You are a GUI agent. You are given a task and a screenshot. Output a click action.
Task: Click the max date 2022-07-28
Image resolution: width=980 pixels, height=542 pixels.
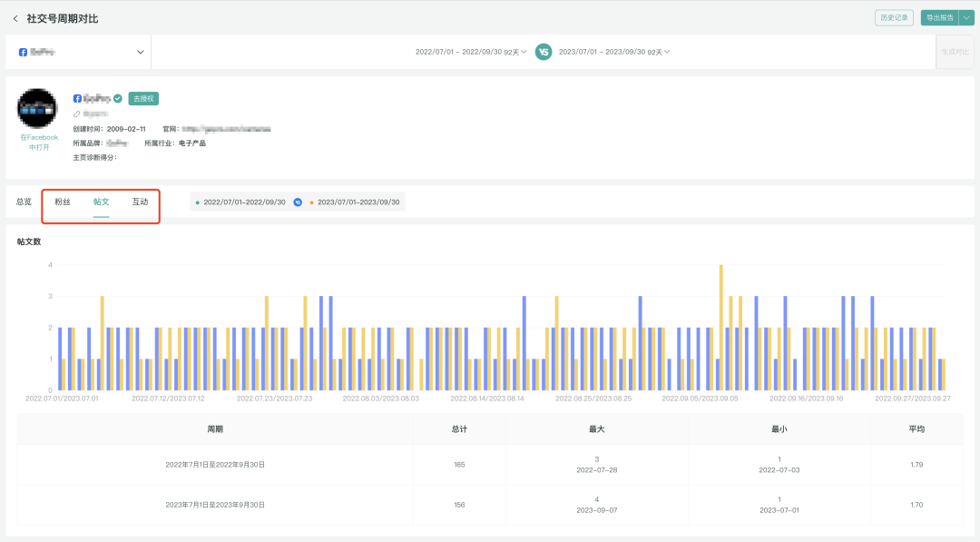point(597,470)
